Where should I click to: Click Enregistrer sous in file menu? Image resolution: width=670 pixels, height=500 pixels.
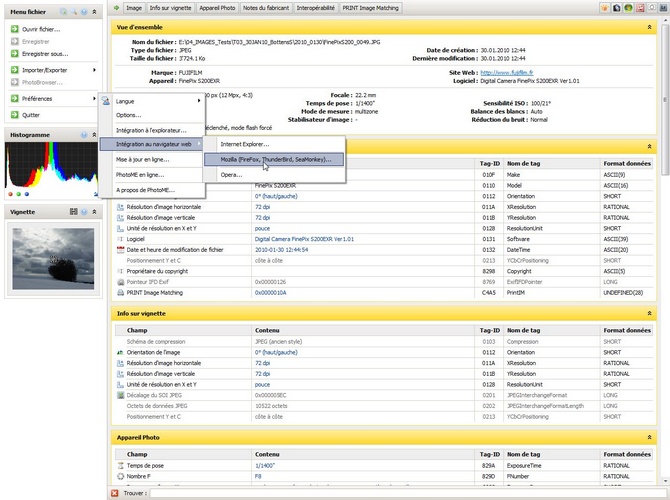[45, 53]
